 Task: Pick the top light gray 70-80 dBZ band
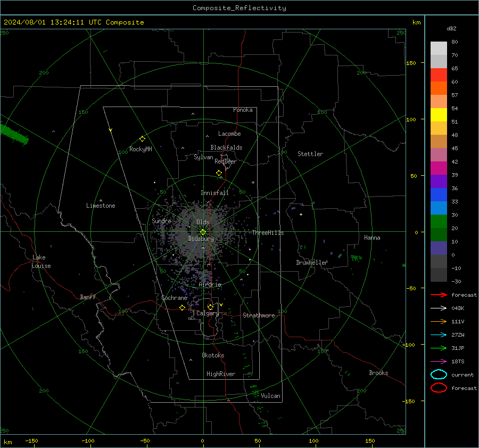click(439, 48)
